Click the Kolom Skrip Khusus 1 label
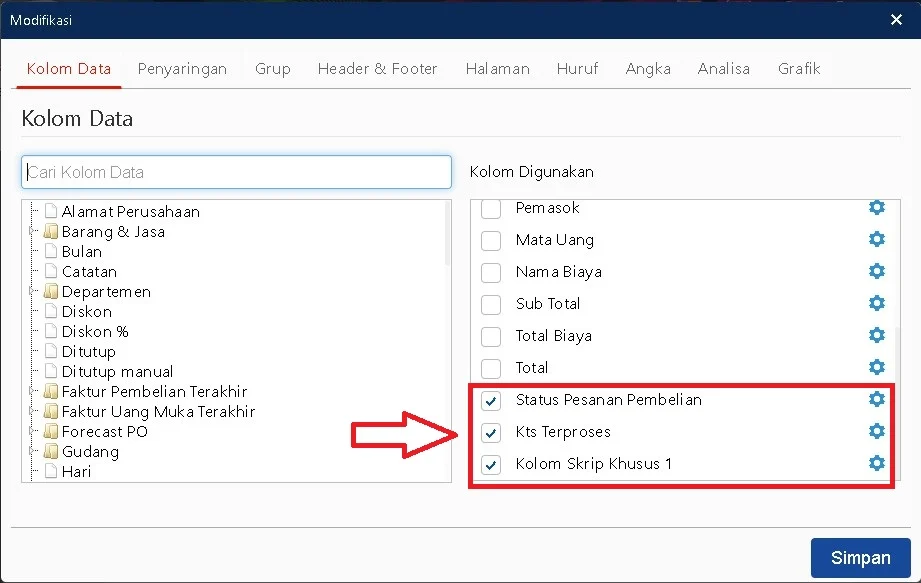The image size is (921, 583). click(x=593, y=463)
